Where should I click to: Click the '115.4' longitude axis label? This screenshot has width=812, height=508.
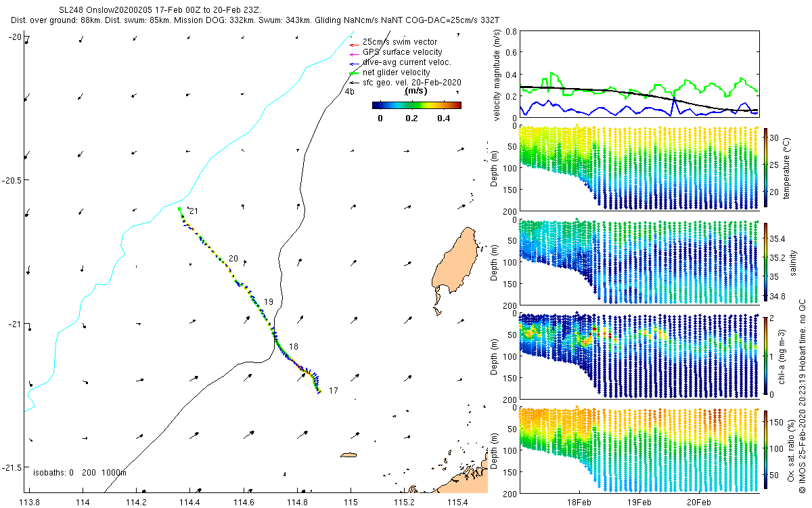coord(457,502)
